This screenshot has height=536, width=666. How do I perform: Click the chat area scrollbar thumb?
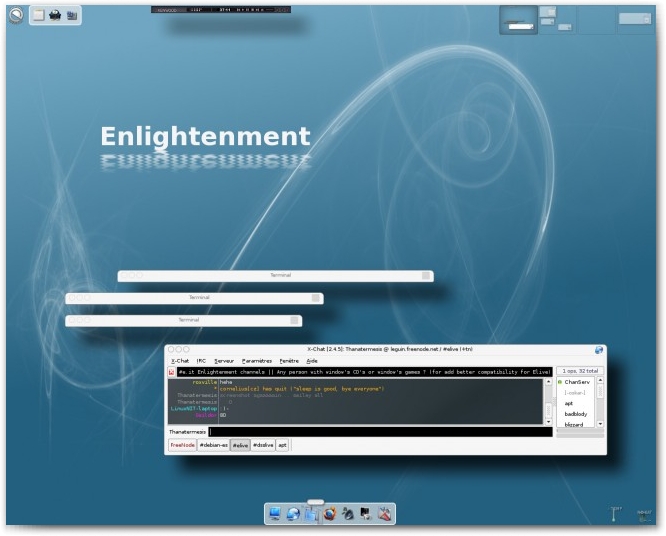[548, 409]
